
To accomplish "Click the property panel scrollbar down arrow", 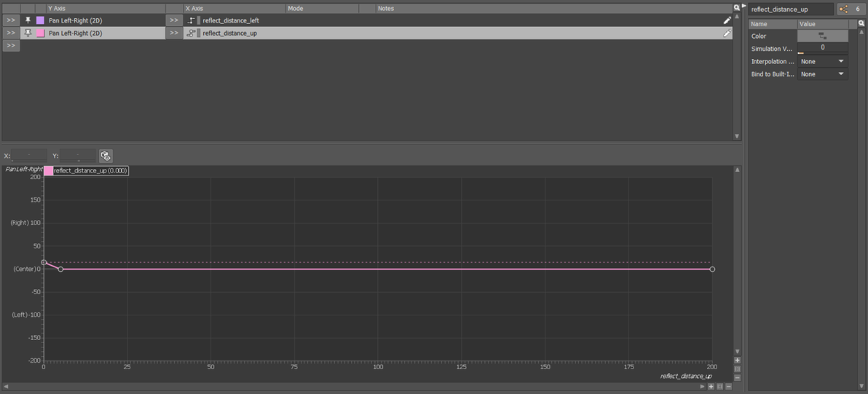I will tap(862, 386).
